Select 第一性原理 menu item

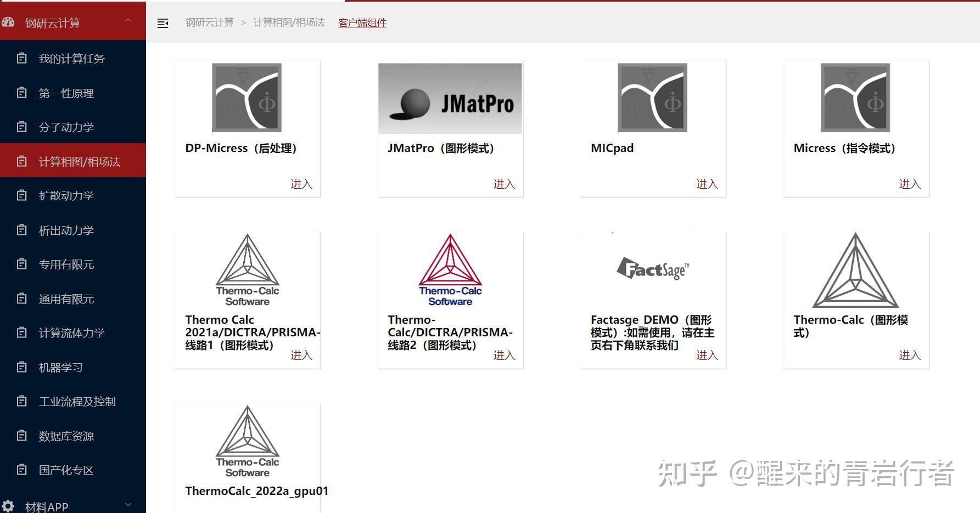point(73,93)
